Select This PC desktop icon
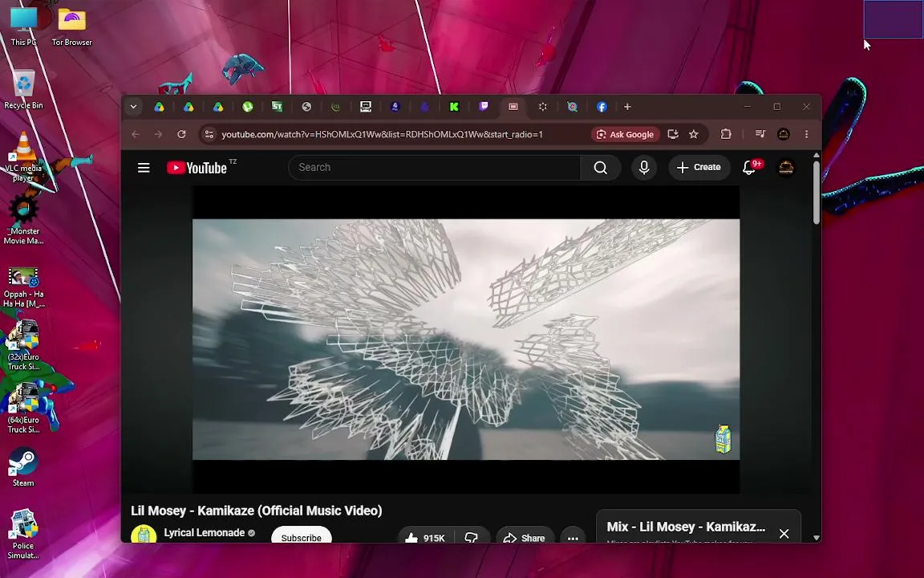924x578 pixels. click(23, 26)
